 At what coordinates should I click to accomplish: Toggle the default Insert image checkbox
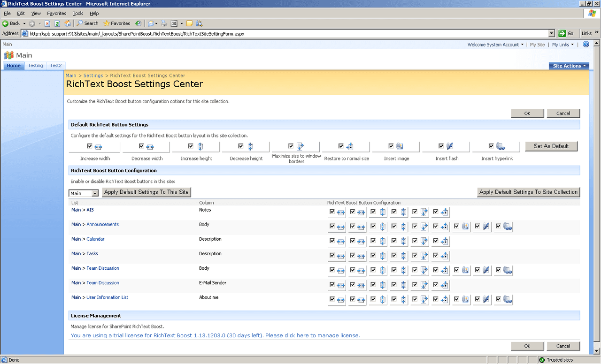(391, 146)
